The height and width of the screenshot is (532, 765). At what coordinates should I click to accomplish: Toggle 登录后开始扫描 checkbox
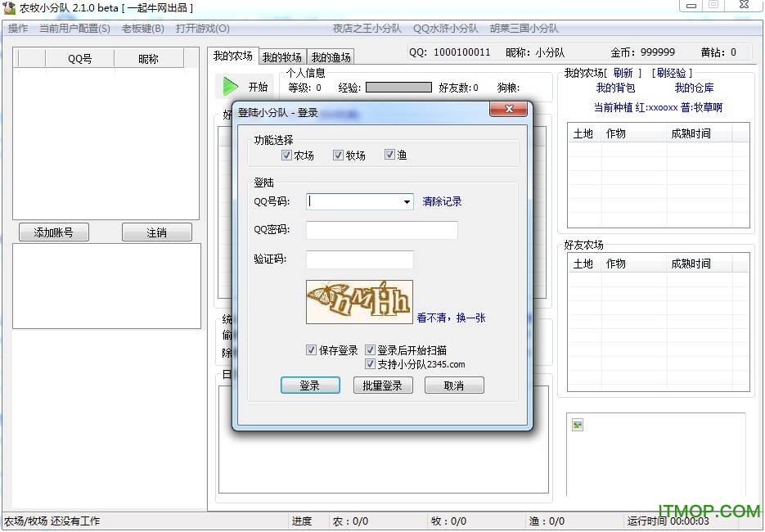pyautogui.click(x=371, y=350)
